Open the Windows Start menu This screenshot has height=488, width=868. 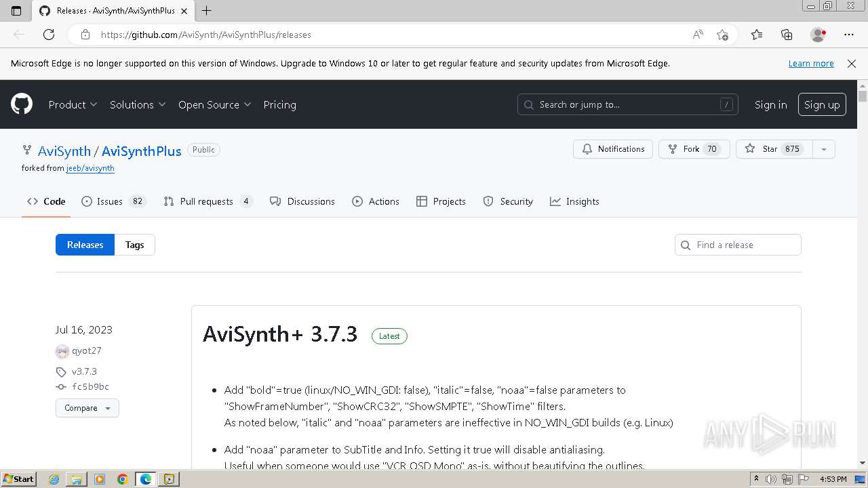point(18,479)
